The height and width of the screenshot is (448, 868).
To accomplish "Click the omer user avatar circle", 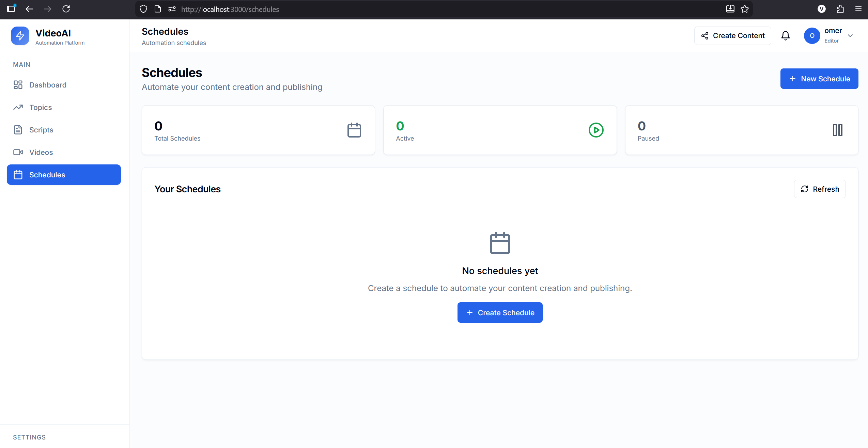I will pyautogui.click(x=812, y=36).
